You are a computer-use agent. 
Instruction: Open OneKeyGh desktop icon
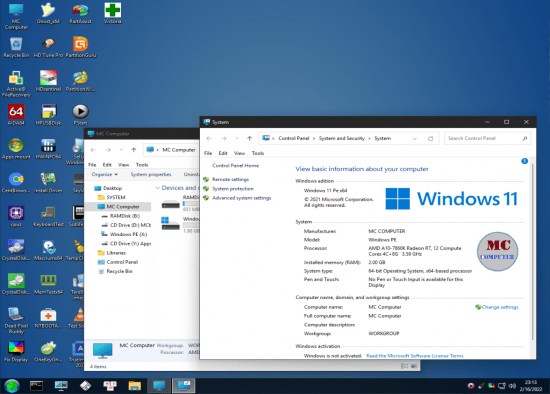coord(48,352)
